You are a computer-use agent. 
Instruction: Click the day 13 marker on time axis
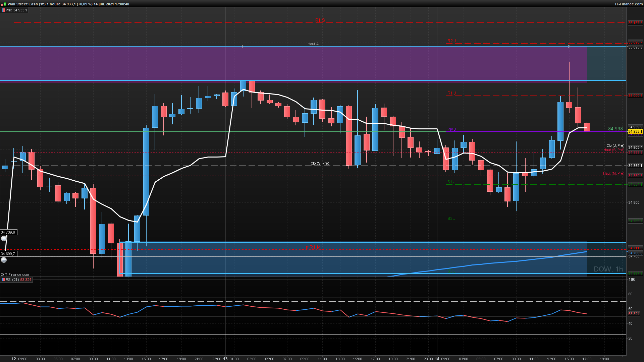point(225,359)
